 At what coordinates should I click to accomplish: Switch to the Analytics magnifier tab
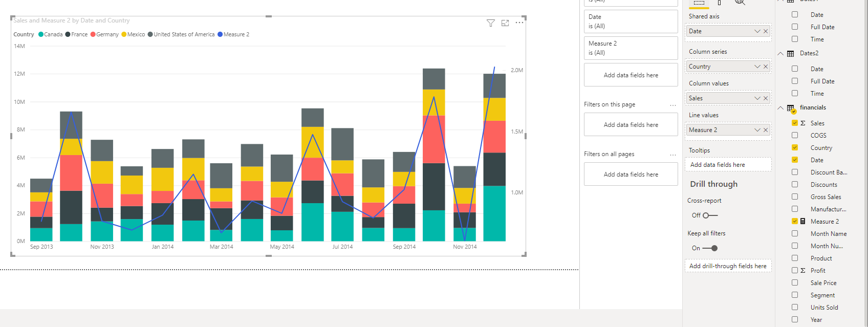tap(740, 2)
